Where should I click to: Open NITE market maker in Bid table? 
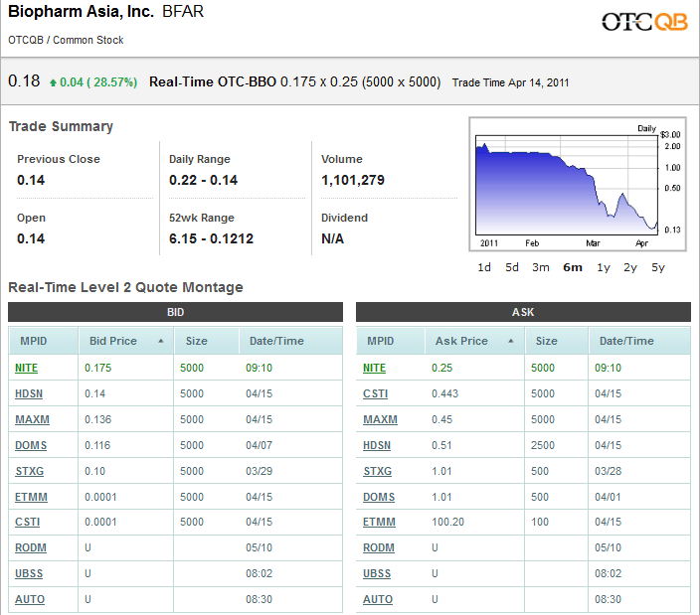[27, 368]
